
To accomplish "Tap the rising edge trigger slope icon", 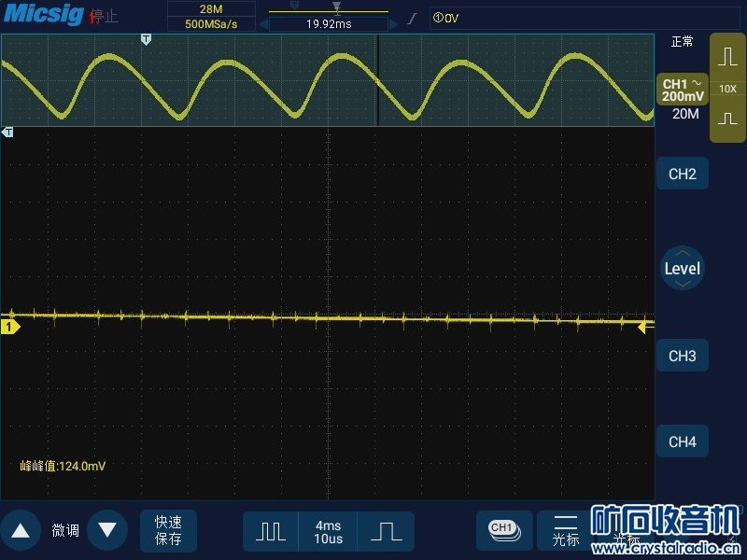I will 413,19.
